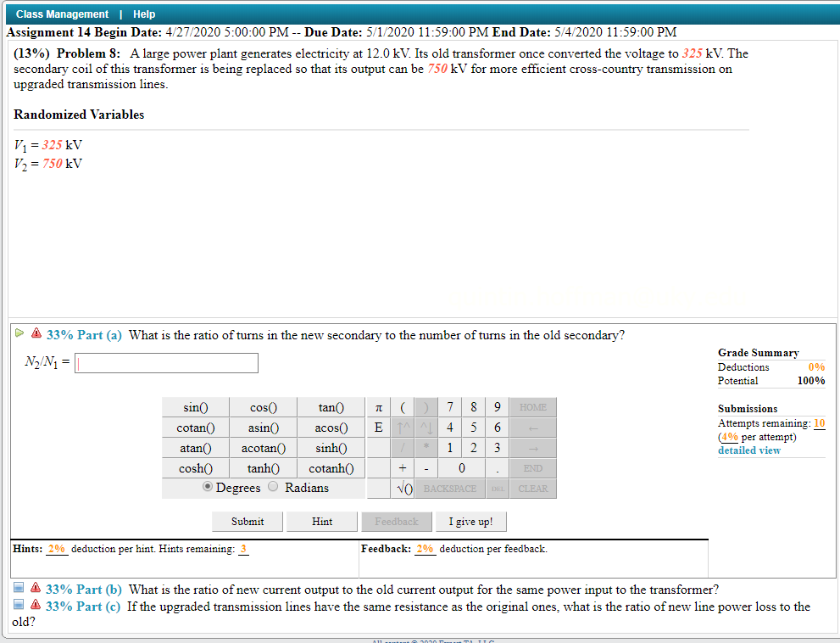Viewport: 840px width, 643px height.
Task: Select the pi symbol on the keypad
Action: point(379,407)
